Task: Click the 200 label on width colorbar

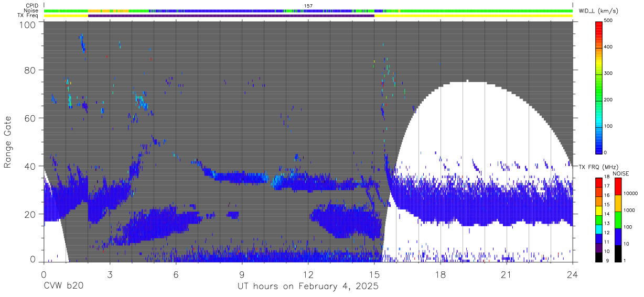Action: pyautogui.click(x=609, y=100)
